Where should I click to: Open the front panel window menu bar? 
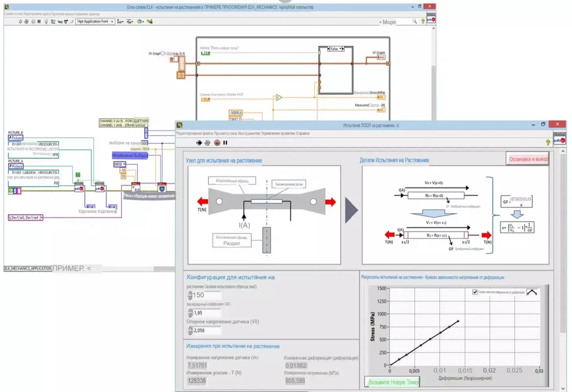click(242, 133)
